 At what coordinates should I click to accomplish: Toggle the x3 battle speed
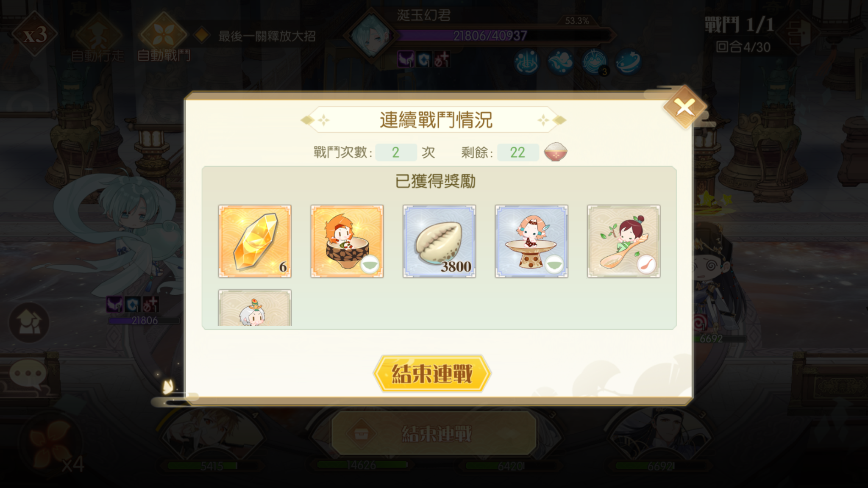coord(34,34)
